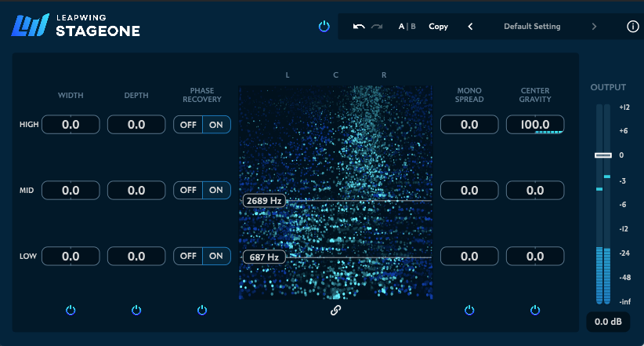
Task: Set LOW phase recovery to OFF
Action: pos(188,256)
